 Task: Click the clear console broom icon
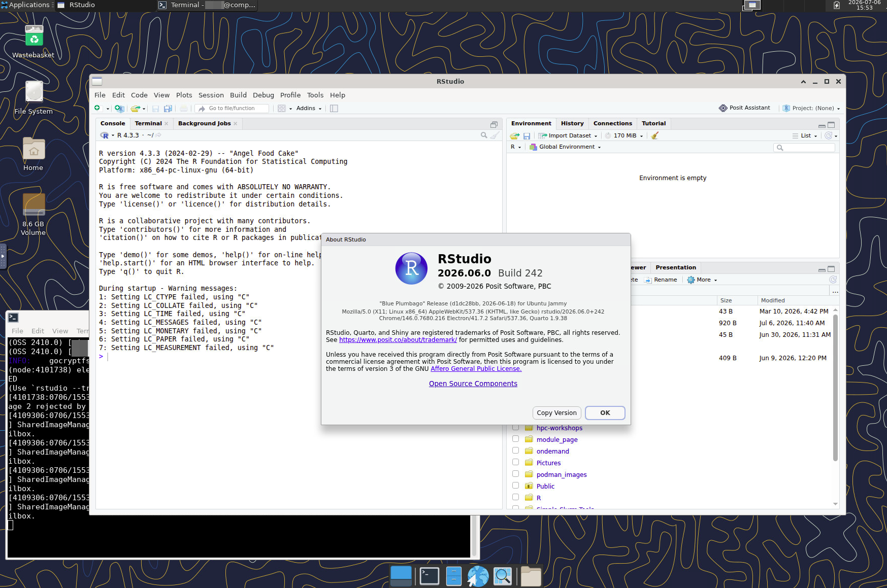(x=495, y=135)
